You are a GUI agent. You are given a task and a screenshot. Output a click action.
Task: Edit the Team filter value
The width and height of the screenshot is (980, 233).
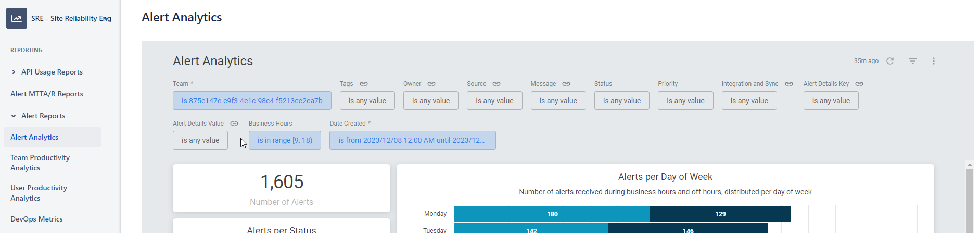point(252,101)
